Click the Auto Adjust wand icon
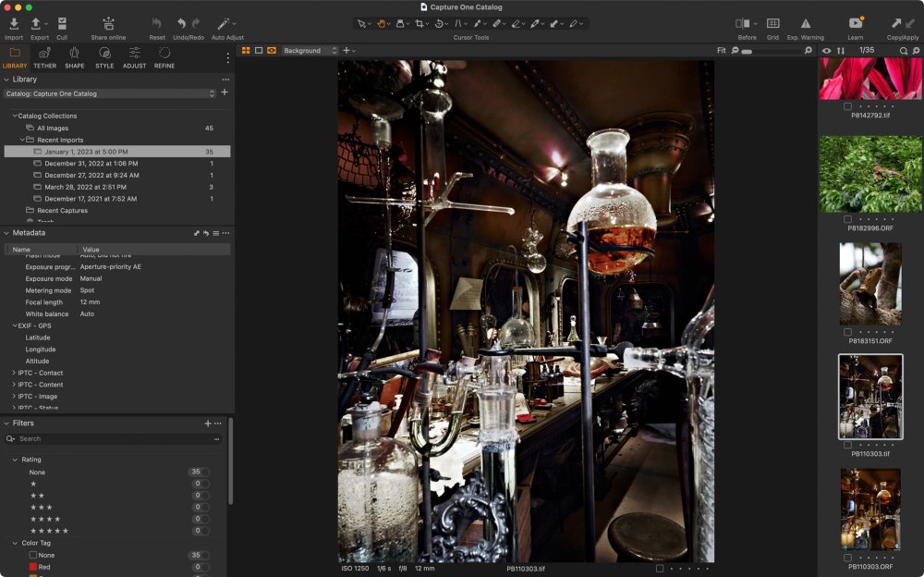 pyautogui.click(x=224, y=23)
